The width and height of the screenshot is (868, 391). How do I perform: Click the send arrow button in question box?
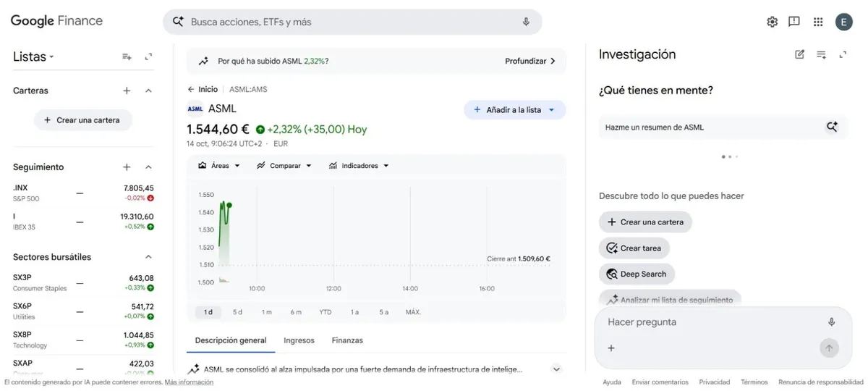[829, 348]
